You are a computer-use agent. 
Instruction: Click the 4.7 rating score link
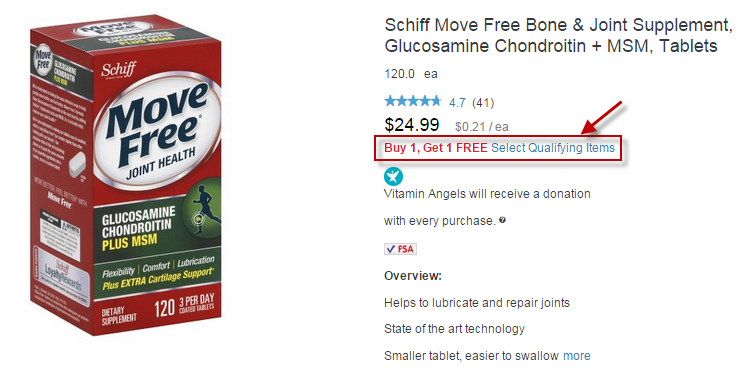pos(458,103)
